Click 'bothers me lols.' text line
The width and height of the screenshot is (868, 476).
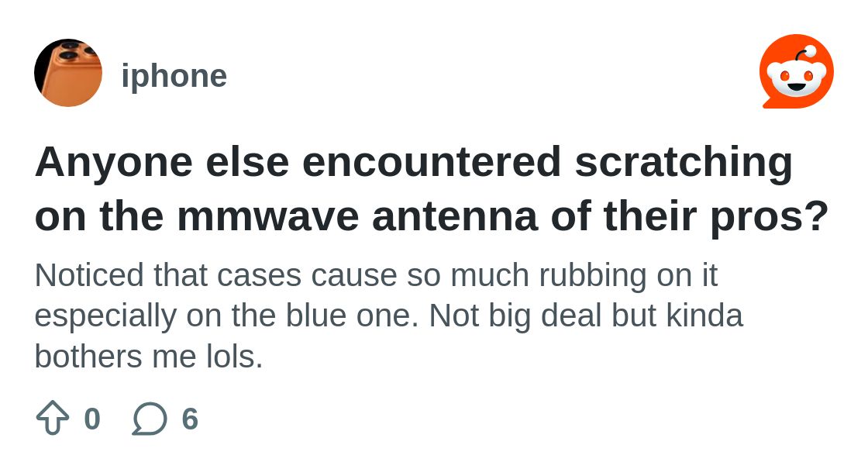click(x=149, y=357)
